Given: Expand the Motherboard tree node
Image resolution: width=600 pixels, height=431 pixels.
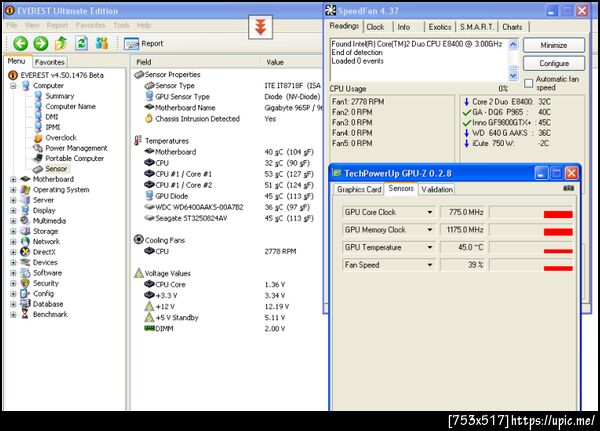Looking at the screenshot, I should point(13,179).
